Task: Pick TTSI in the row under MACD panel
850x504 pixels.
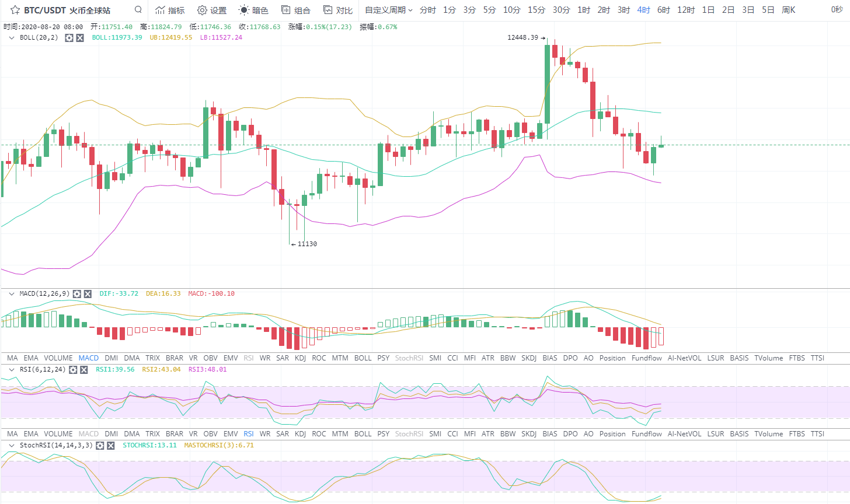Action: click(817, 358)
